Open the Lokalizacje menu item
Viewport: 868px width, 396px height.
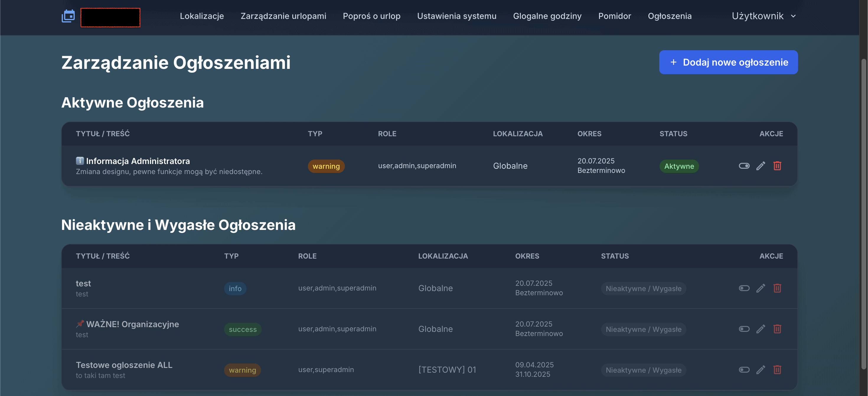202,16
